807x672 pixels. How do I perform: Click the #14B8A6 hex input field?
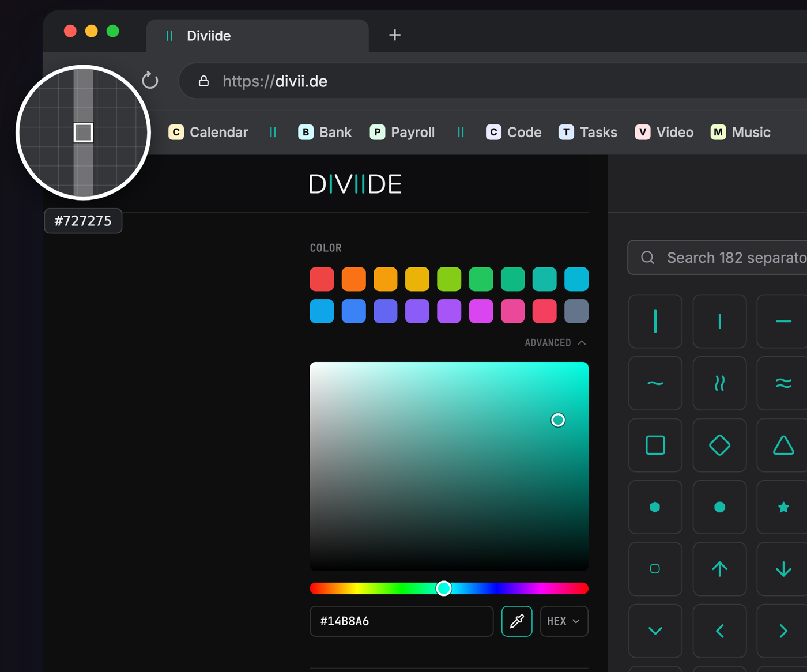[x=402, y=621]
